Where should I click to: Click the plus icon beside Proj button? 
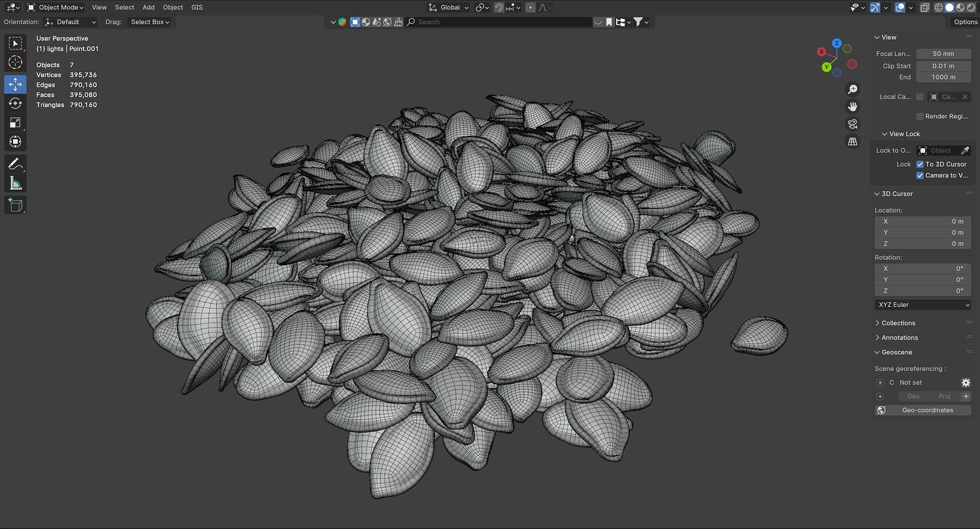click(966, 396)
